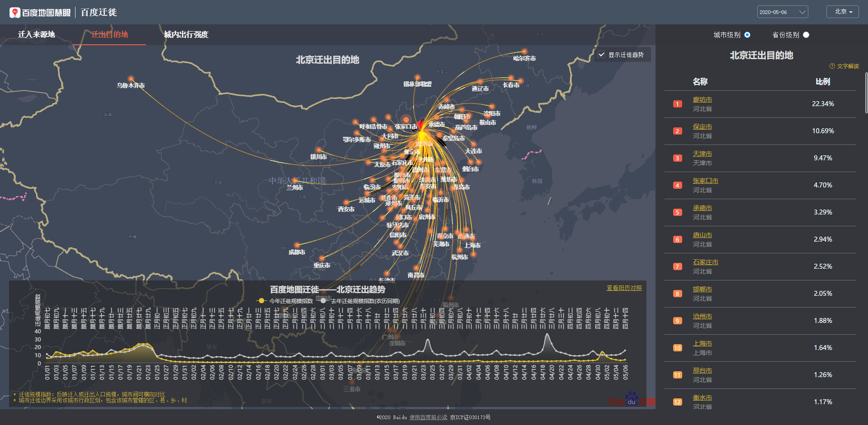Open 保定市 in the ranking list
868x425 pixels.
point(702,127)
